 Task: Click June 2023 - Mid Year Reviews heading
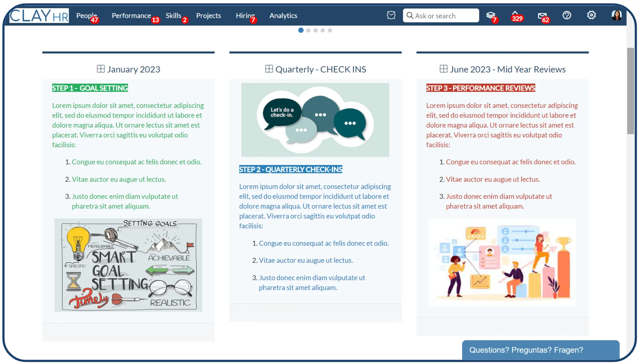coord(508,69)
